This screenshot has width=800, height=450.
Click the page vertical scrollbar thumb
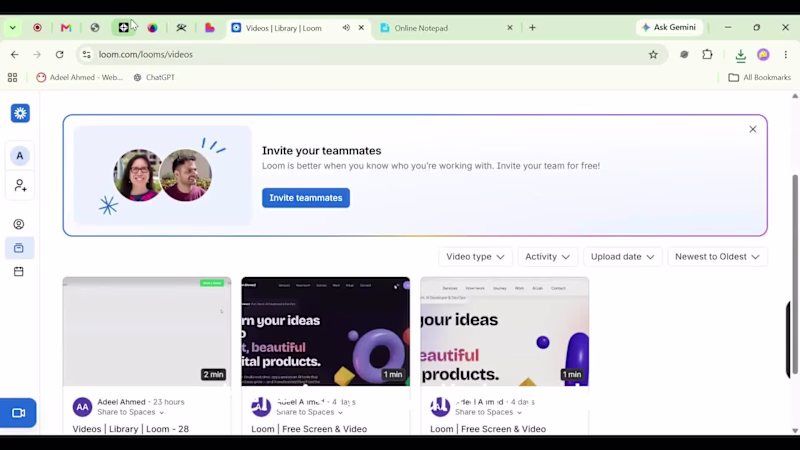[795, 274]
